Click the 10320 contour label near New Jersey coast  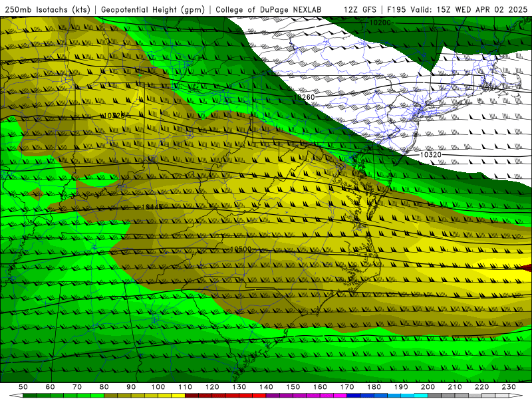point(430,155)
